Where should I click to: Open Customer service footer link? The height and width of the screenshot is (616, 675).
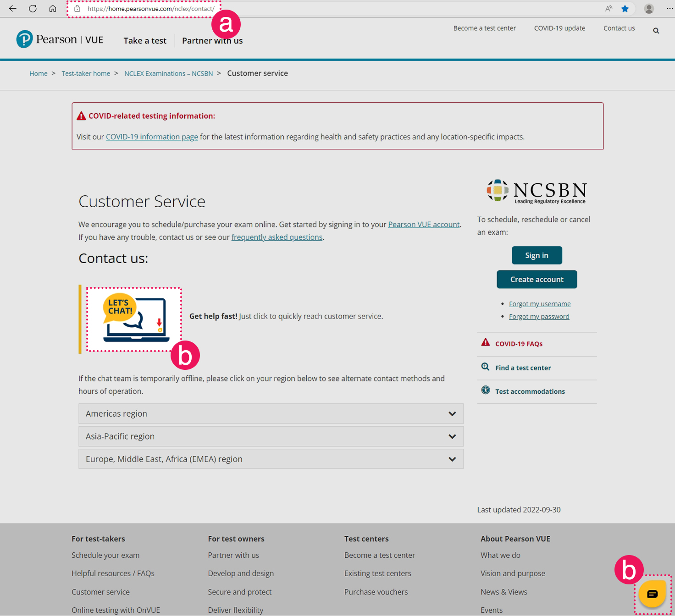100,592
